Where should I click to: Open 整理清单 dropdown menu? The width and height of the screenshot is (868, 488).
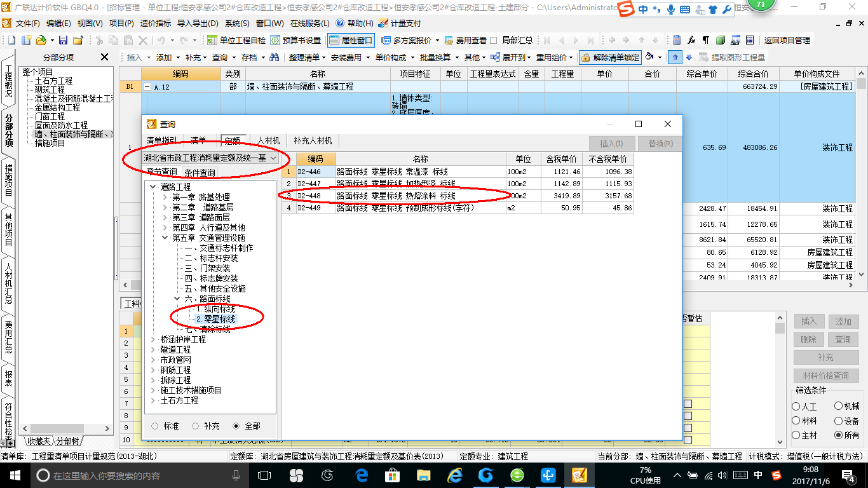coord(306,57)
